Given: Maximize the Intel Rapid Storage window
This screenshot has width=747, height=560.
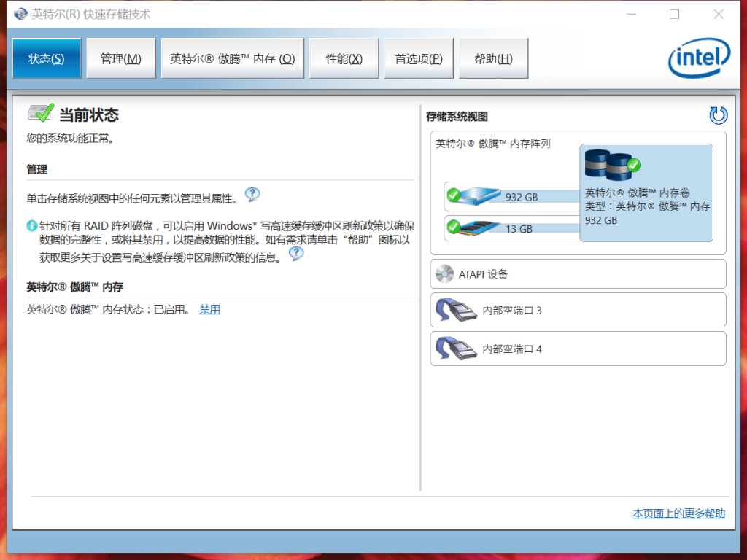Looking at the screenshot, I should (x=674, y=14).
